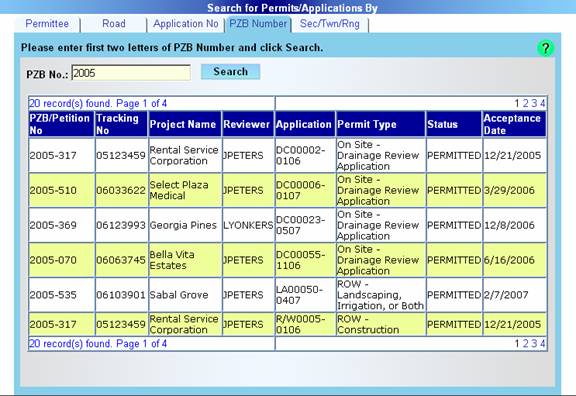Focus the PZB No. input field
The height and width of the screenshot is (396, 576).
(x=131, y=73)
